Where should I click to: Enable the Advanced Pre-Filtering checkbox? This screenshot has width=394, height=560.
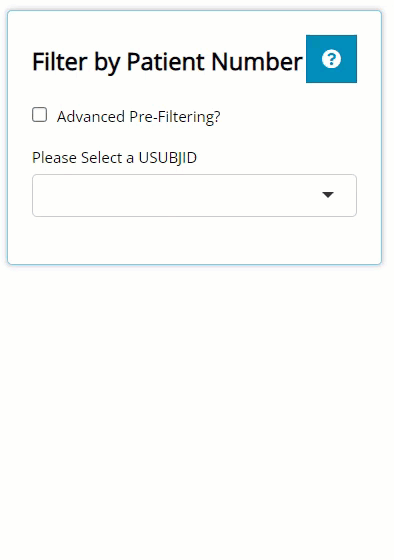click(39, 115)
